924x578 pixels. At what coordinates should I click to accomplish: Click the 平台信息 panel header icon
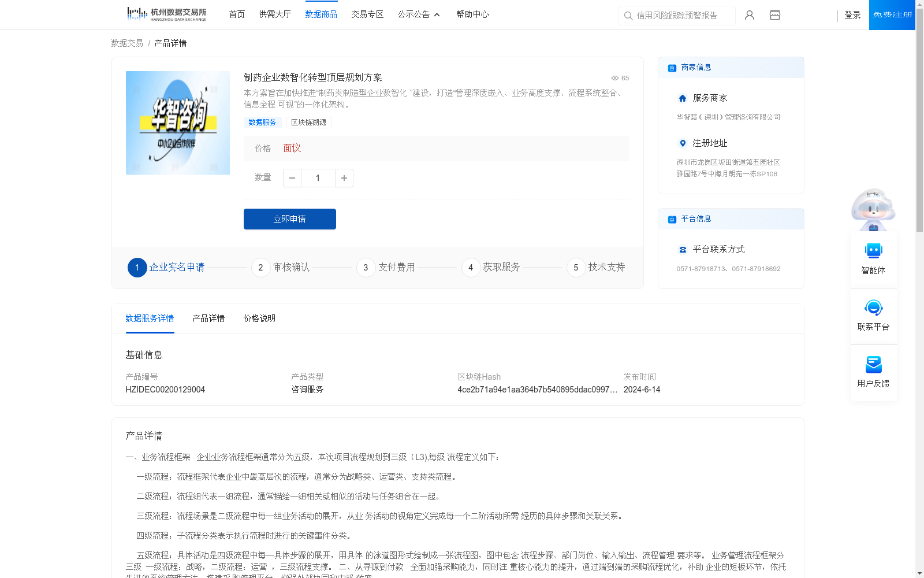(672, 219)
